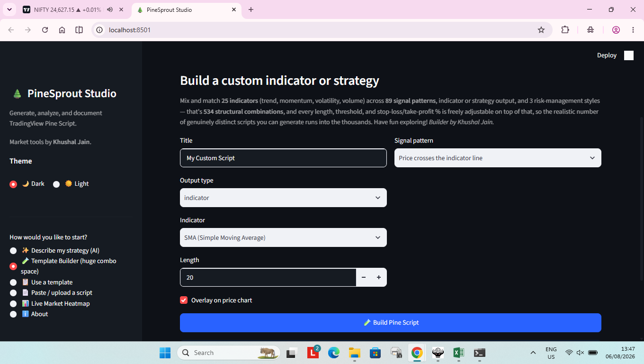This screenshot has width=644, height=364.
Task: Toggle Chrome side panel icon
Action: coord(79,30)
